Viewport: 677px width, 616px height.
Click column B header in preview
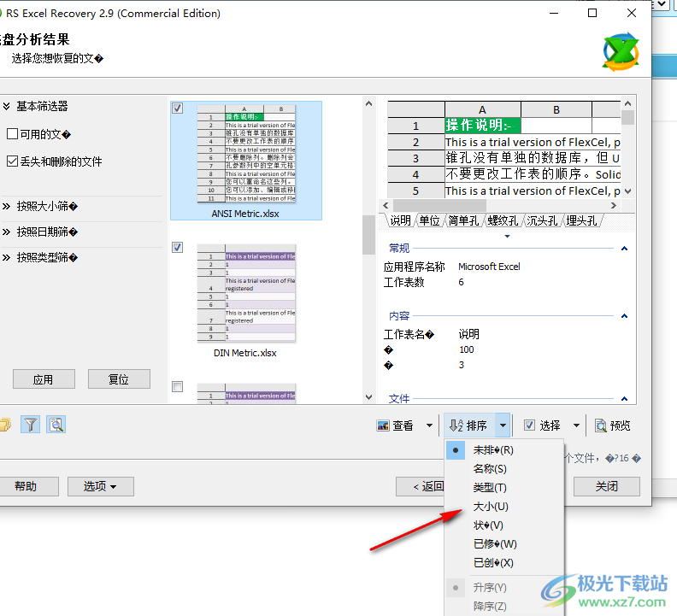click(556, 109)
